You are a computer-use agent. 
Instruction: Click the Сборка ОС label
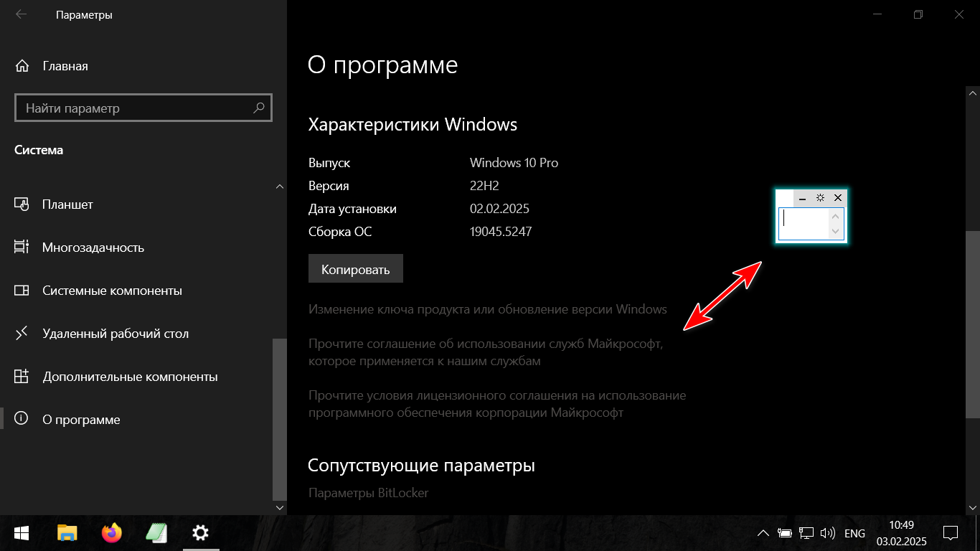[x=340, y=232]
